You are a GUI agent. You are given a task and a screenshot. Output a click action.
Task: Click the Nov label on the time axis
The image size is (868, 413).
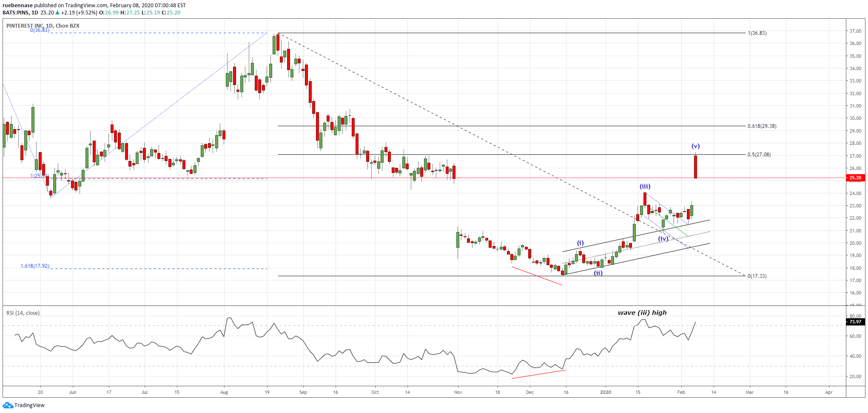[458, 392]
